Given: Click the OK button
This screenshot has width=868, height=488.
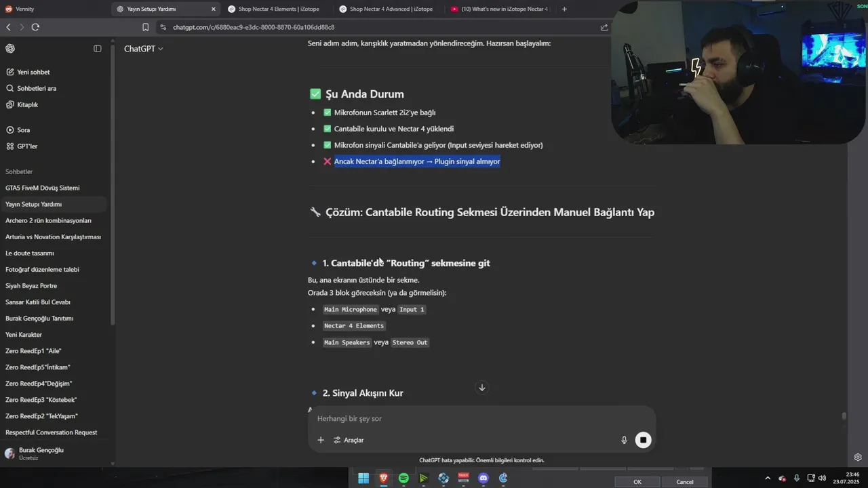Looking at the screenshot, I should tap(637, 482).
